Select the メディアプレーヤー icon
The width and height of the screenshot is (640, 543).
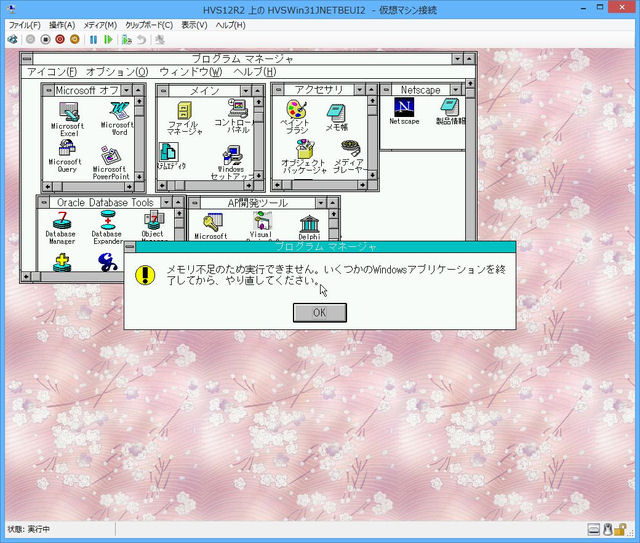coord(349,157)
